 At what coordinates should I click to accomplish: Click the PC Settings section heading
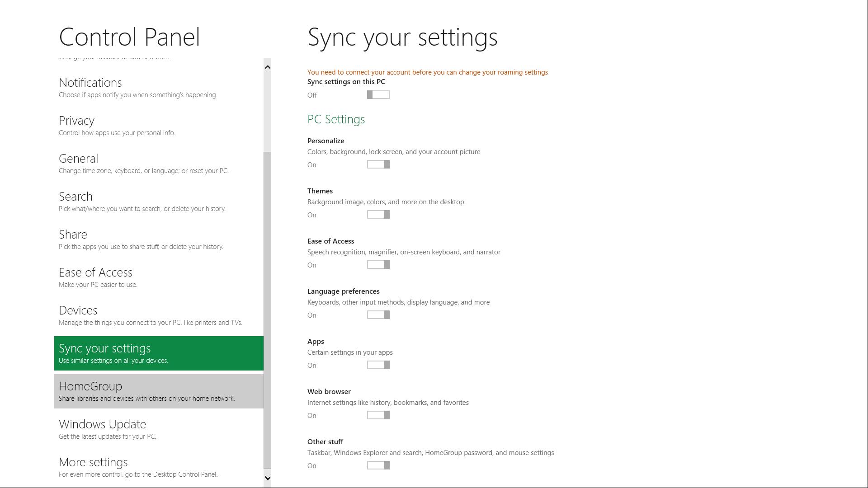click(x=336, y=119)
